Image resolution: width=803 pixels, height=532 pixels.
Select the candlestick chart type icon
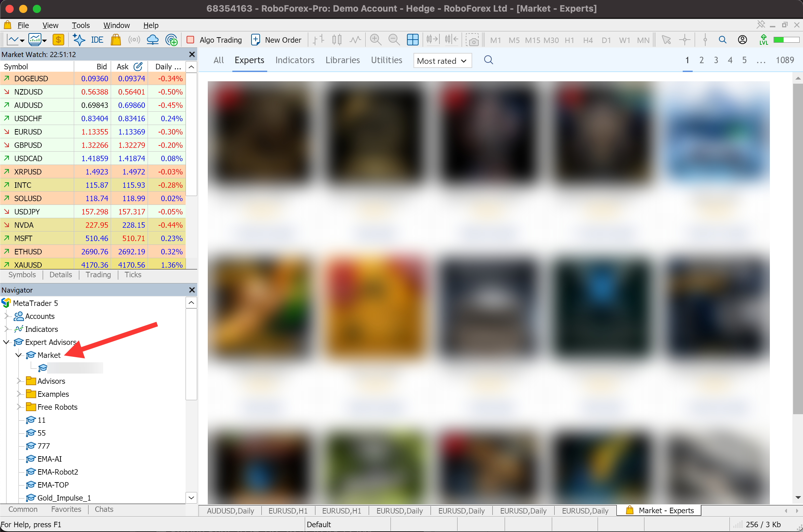pyautogui.click(x=337, y=40)
